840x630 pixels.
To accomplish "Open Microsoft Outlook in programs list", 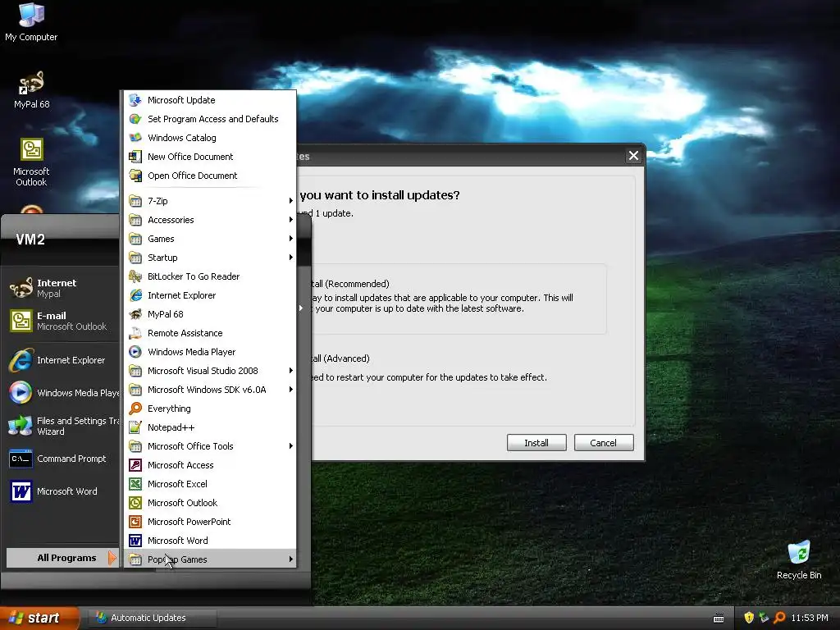I will tap(209, 503).
